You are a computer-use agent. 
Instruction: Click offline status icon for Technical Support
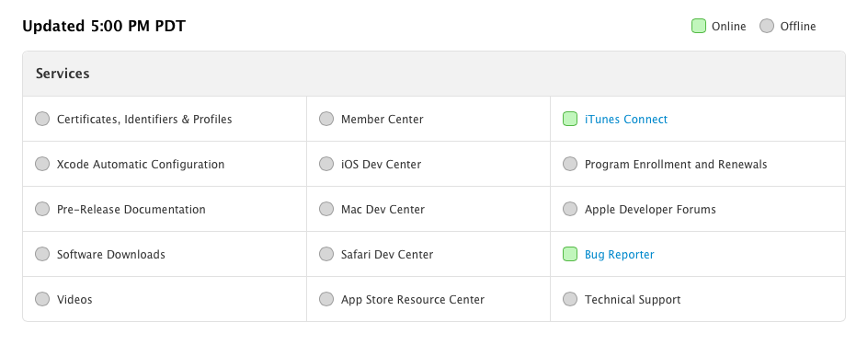pyautogui.click(x=570, y=298)
